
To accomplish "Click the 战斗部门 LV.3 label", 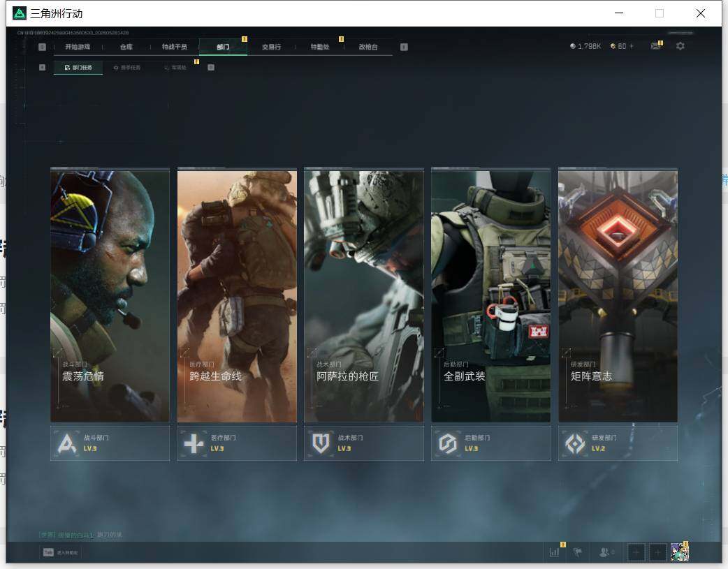I will pyautogui.click(x=90, y=449).
